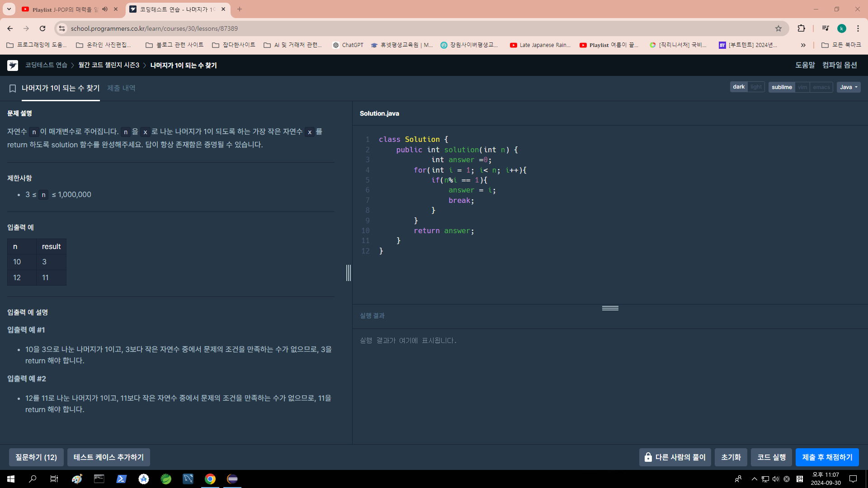The height and width of the screenshot is (488, 868).
Task: Expand the hidden bookmarks overflow chevron
Action: pyautogui.click(x=803, y=45)
